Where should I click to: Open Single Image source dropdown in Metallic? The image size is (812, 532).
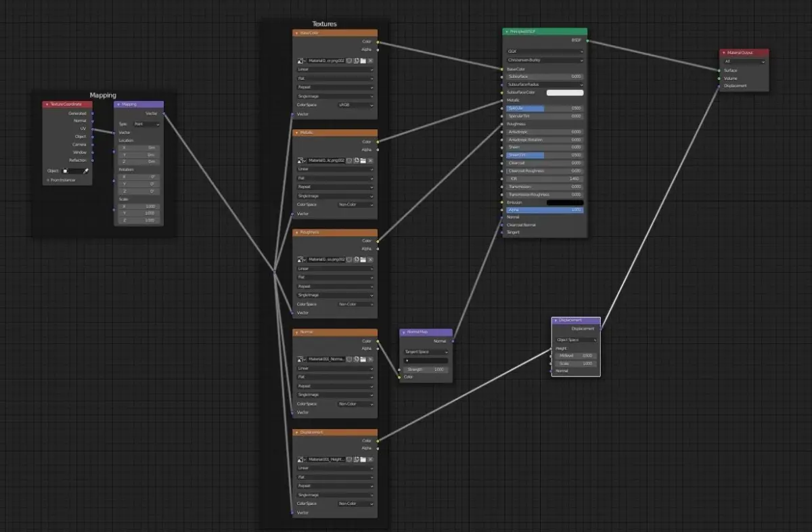(x=335, y=196)
